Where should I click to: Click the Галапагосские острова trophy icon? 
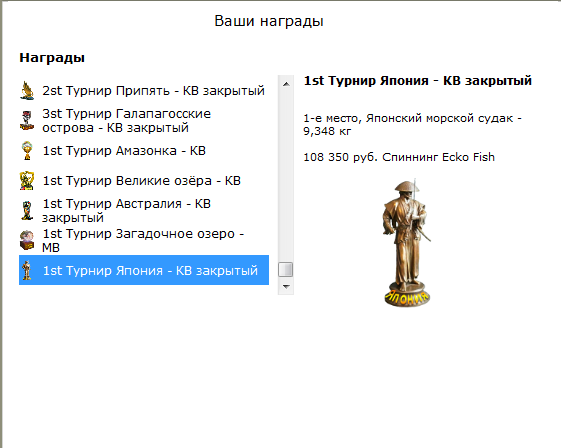click(x=27, y=121)
